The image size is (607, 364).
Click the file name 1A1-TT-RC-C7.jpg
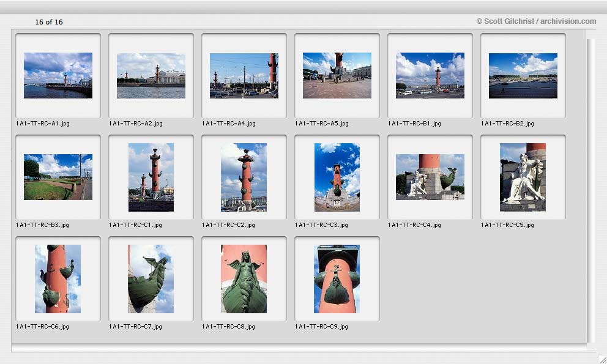135,327
